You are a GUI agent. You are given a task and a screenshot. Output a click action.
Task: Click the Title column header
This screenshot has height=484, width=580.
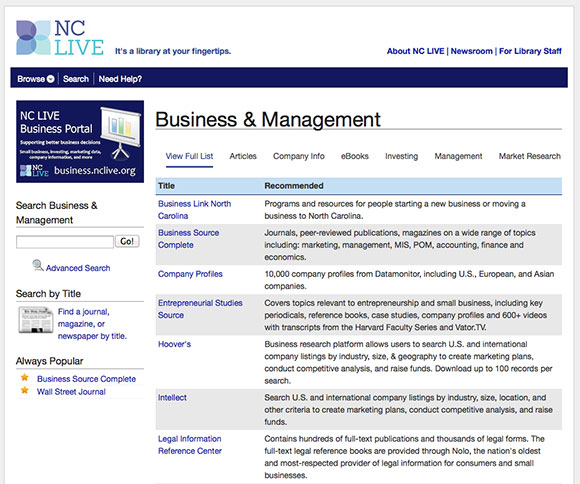166,186
